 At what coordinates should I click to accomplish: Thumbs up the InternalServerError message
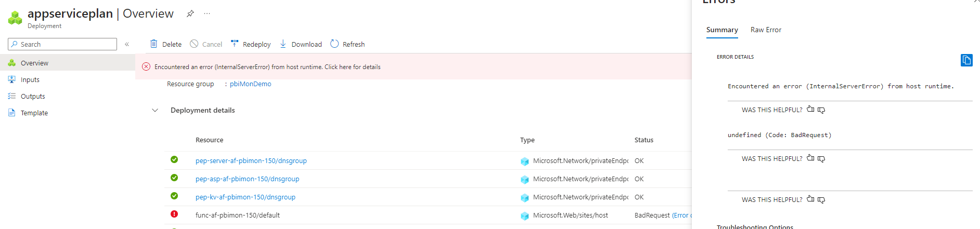click(x=810, y=109)
